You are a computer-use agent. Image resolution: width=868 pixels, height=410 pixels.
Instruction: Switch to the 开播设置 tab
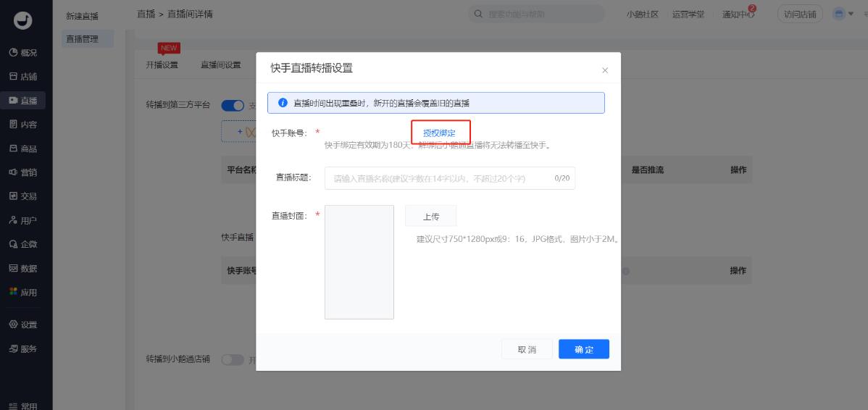162,64
